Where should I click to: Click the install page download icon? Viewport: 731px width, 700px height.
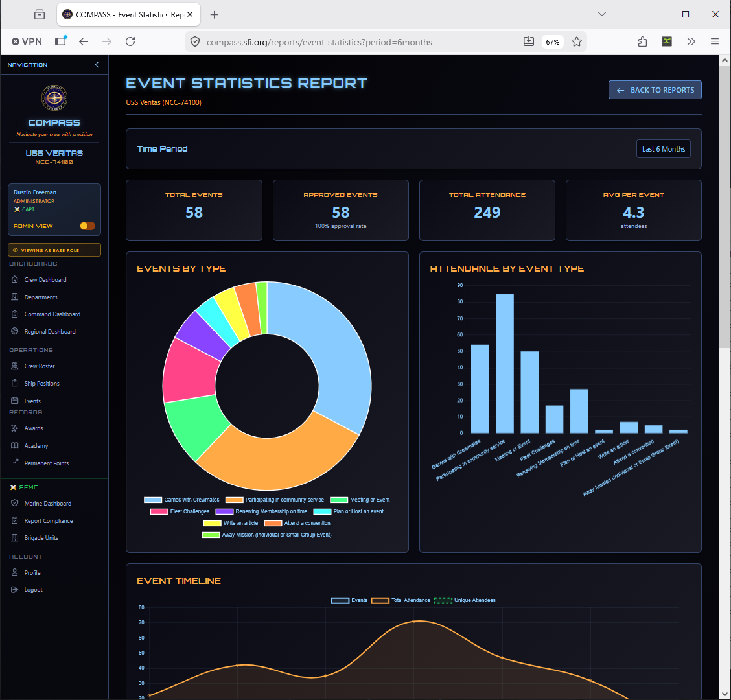pyautogui.click(x=528, y=41)
